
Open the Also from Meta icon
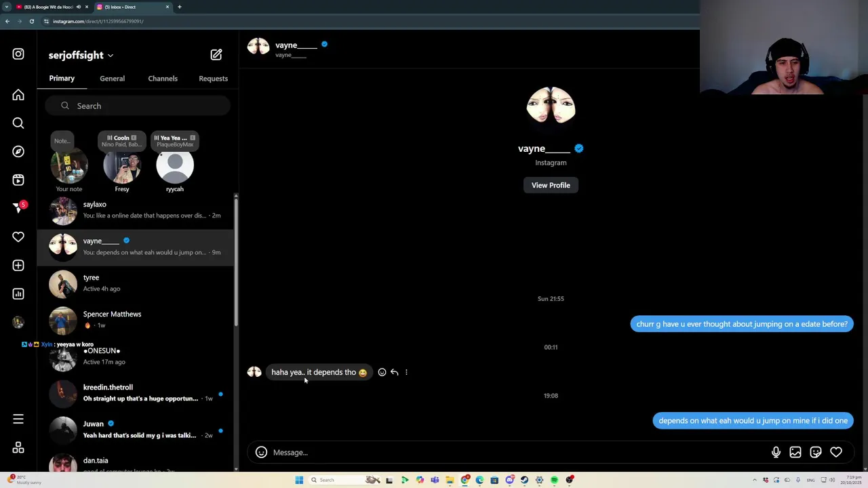pyautogui.click(x=18, y=448)
